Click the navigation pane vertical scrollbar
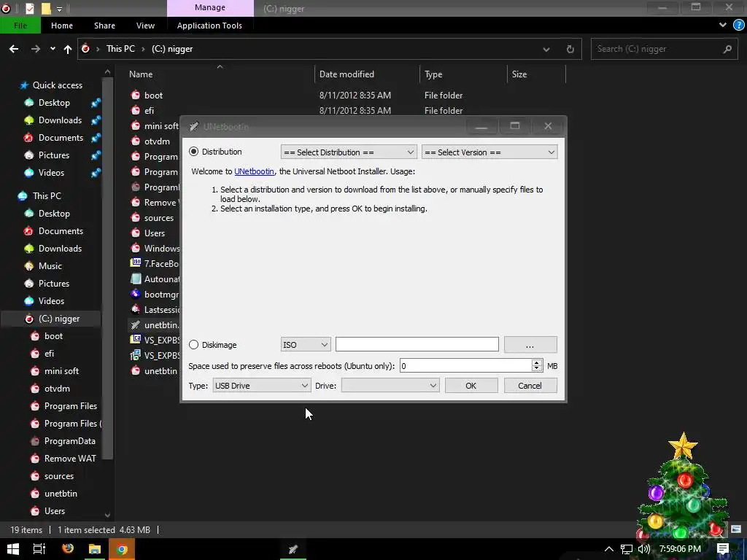The width and height of the screenshot is (747, 560). pyautogui.click(x=108, y=267)
